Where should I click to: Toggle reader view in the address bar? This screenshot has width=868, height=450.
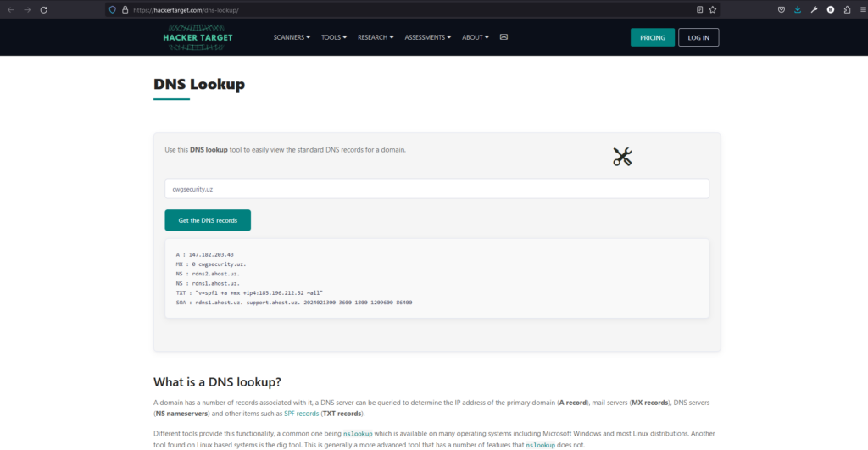(x=699, y=9)
